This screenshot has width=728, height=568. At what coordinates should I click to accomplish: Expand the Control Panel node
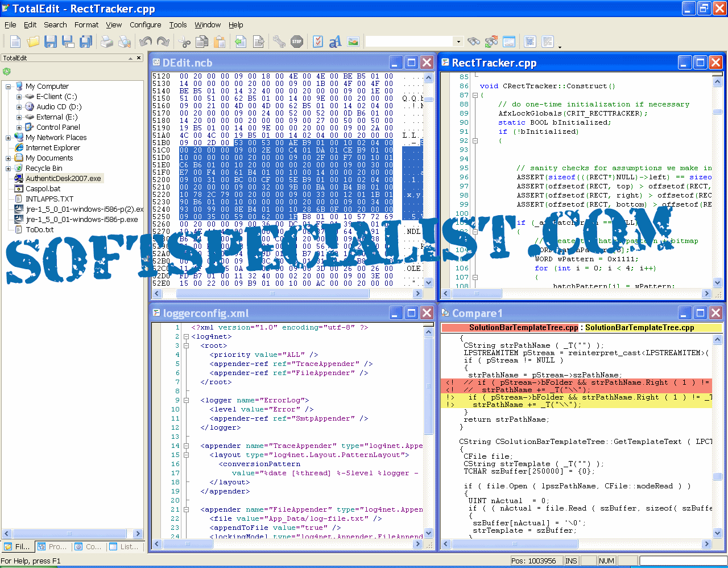pyautogui.click(x=19, y=127)
